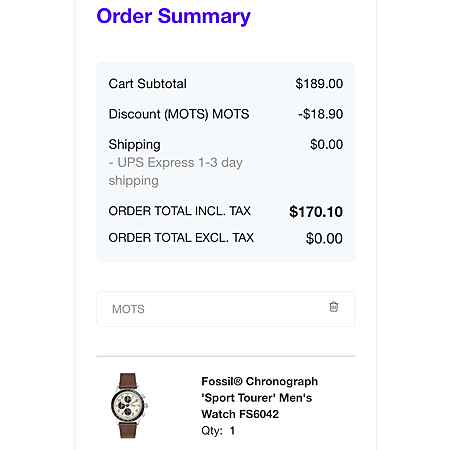The image size is (450, 450).
Task: Click the MOTS coupon code field
Action: pos(226,309)
